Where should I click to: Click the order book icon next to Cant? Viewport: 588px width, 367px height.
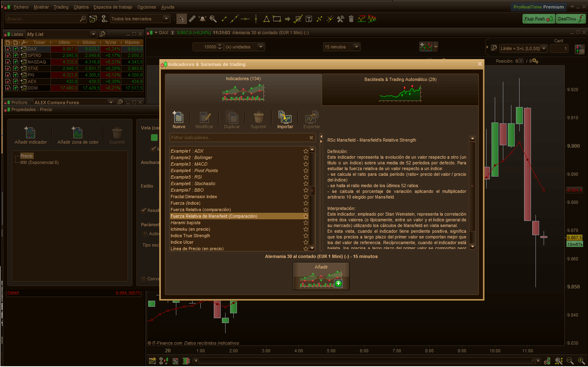coord(579,49)
